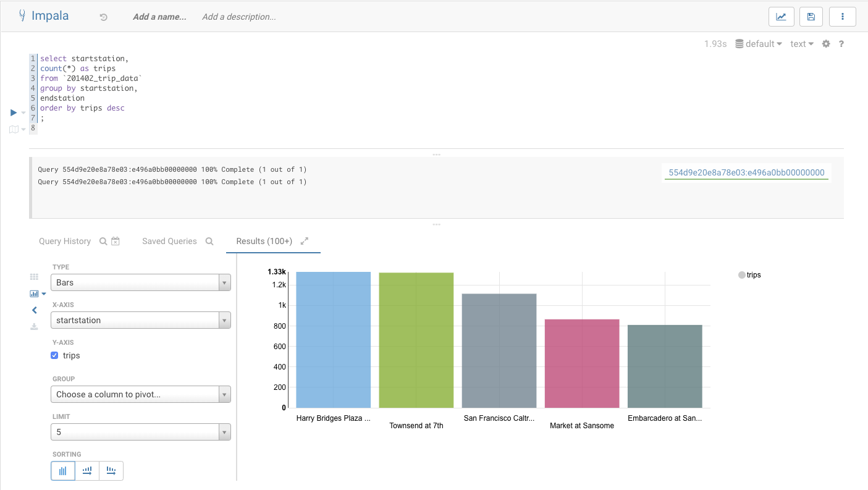
Task: Click the line-chart icon in the top toolbar
Action: [x=781, y=17]
